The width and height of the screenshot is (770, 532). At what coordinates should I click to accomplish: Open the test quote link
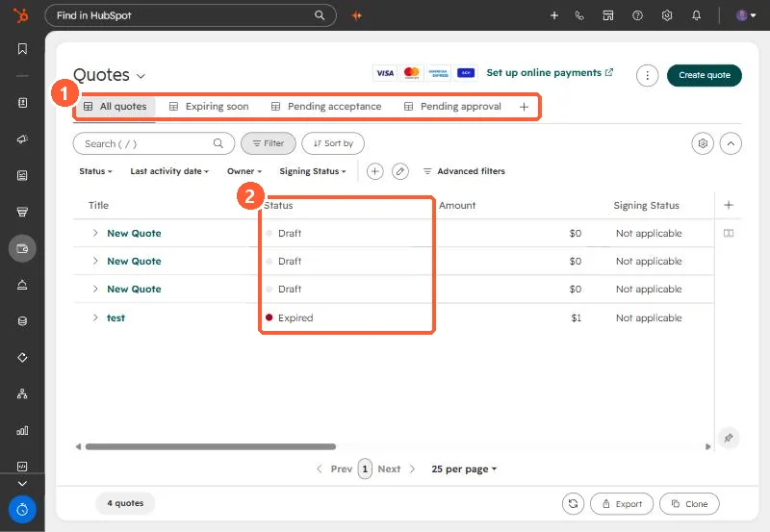(115, 317)
